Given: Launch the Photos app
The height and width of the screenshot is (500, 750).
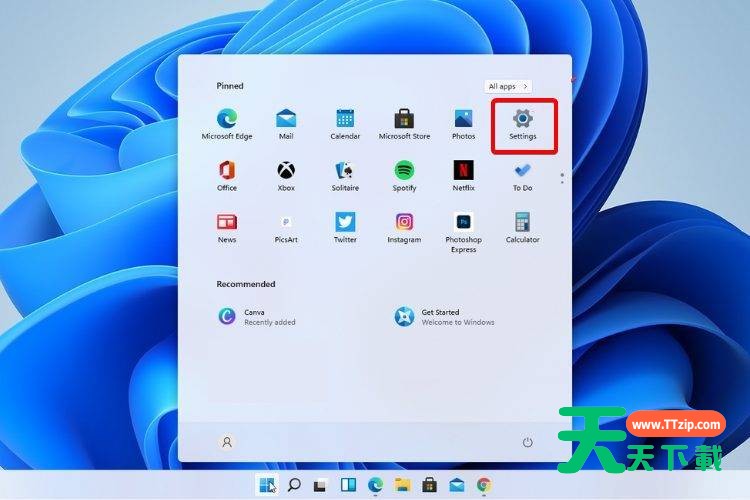Looking at the screenshot, I should 463,118.
